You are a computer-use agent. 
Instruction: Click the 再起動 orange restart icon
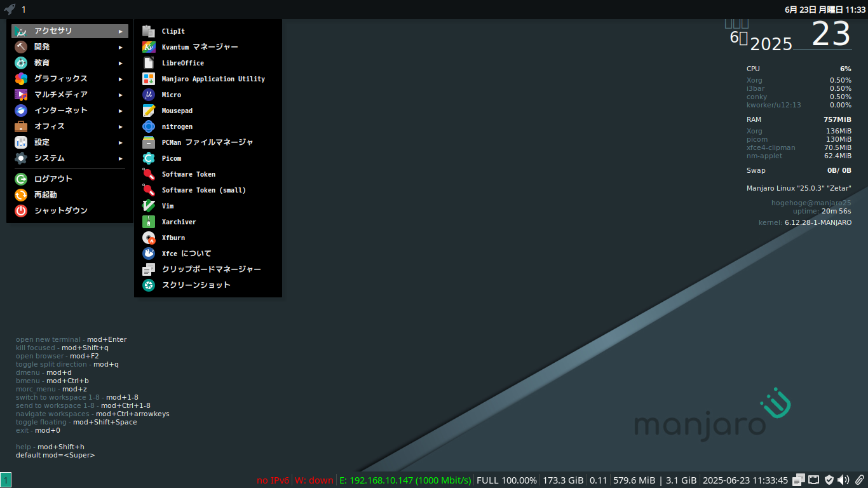click(21, 195)
